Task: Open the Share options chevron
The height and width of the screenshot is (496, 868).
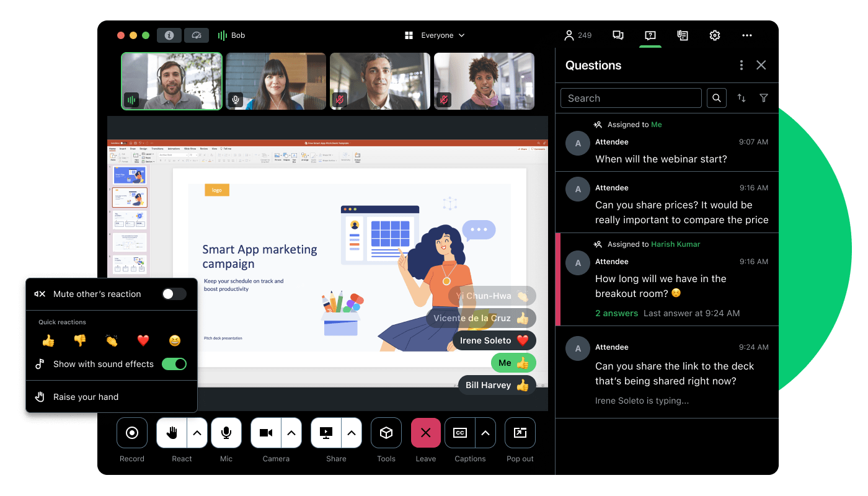Action: click(351, 433)
